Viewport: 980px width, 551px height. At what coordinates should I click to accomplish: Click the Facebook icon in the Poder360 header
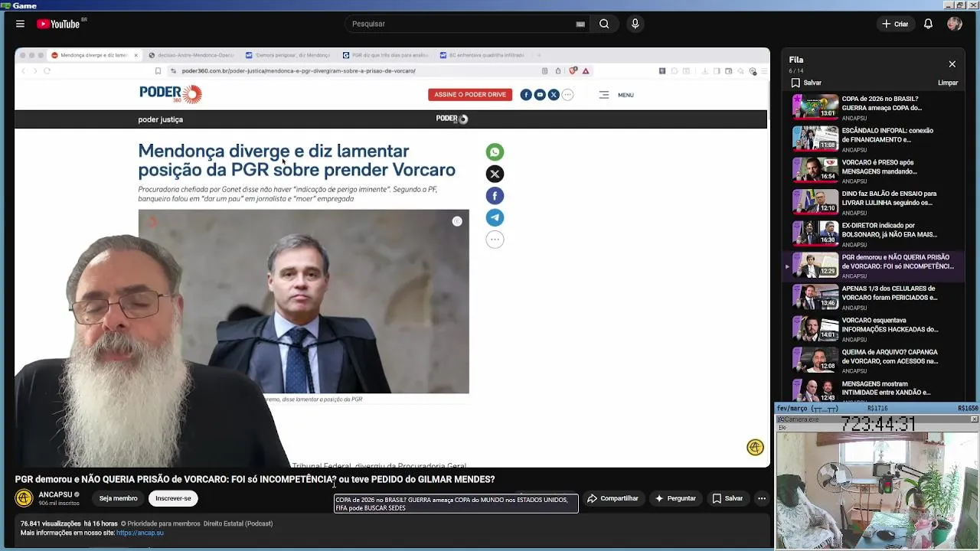tap(526, 95)
